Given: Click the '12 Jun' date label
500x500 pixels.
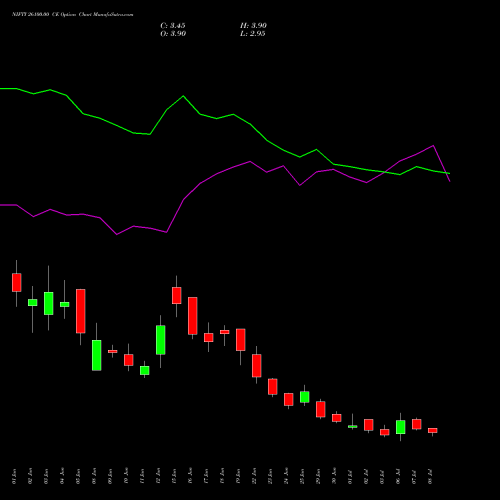Looking at the screenshot, I should 158,476.
